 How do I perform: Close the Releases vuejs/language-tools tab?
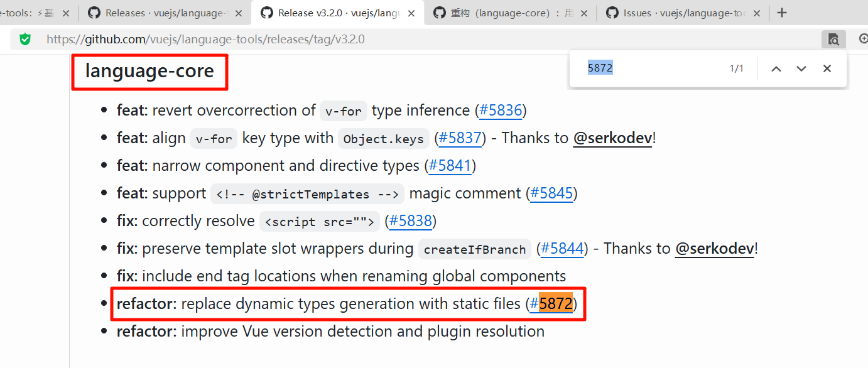[238, 13]
